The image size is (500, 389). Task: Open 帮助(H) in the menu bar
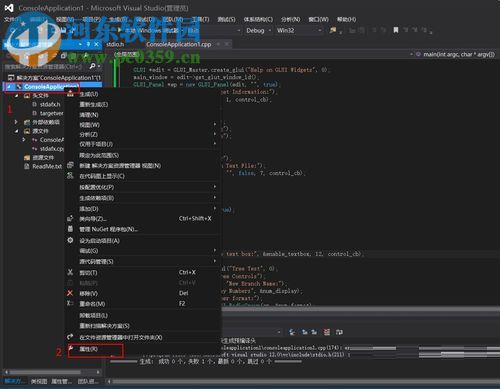346,20
